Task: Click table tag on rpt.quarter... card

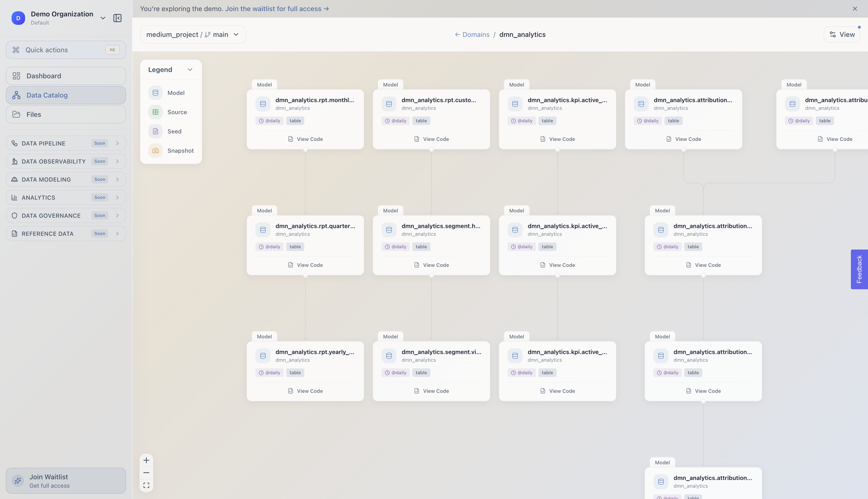Action: 295,247
